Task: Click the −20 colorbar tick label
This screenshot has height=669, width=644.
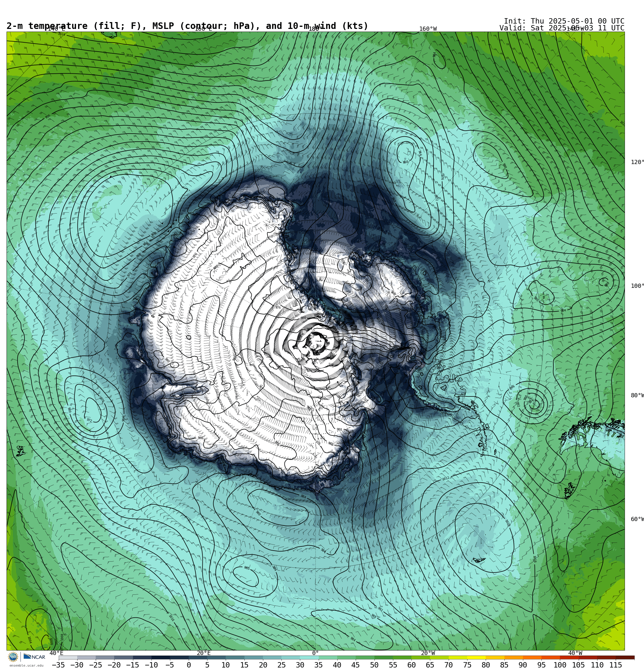Action: click(x=114, y=665)
